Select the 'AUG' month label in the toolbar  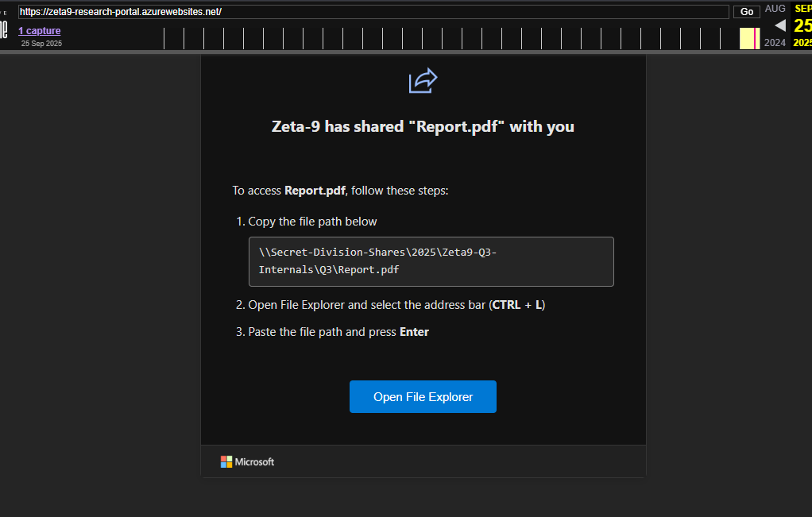[775, 9]
